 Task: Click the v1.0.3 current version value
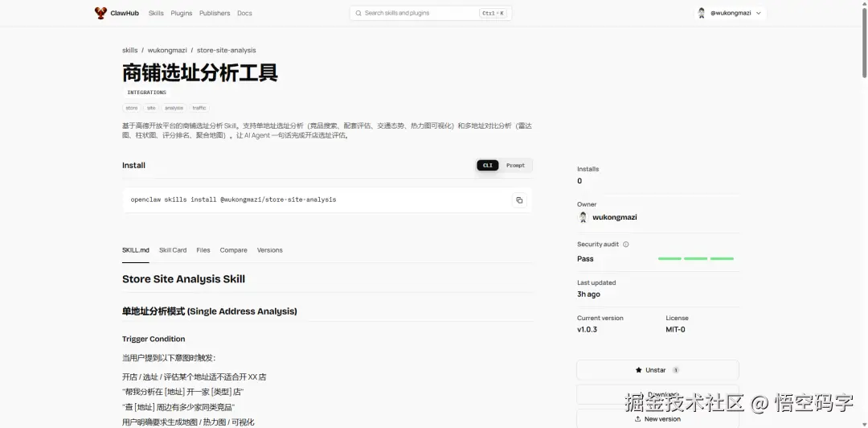(x=587, y=329)
